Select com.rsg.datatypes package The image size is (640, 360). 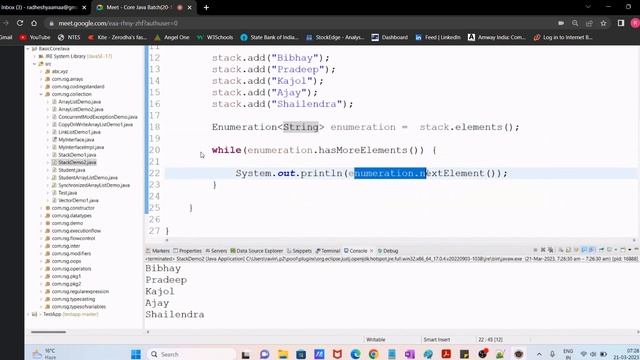pos(71,216)
